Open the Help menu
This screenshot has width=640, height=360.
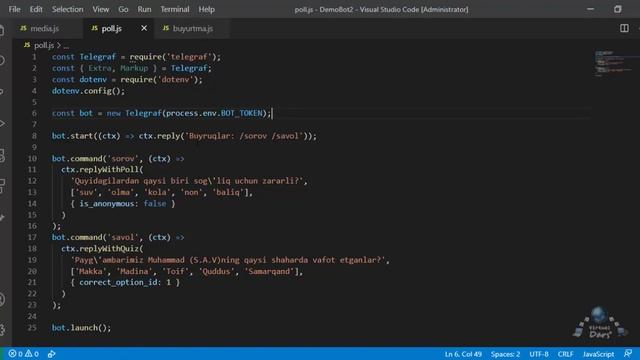pos(207,9)
